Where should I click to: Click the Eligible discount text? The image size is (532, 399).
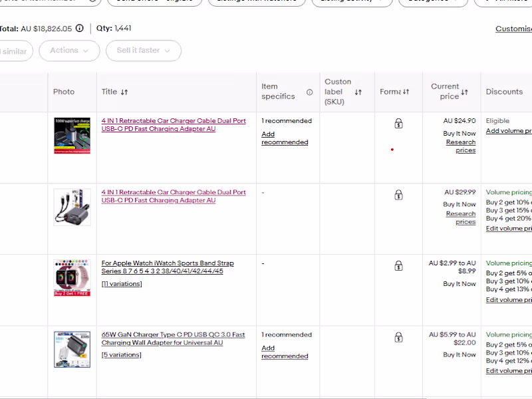pyautogui.click(x=497, y=121)
